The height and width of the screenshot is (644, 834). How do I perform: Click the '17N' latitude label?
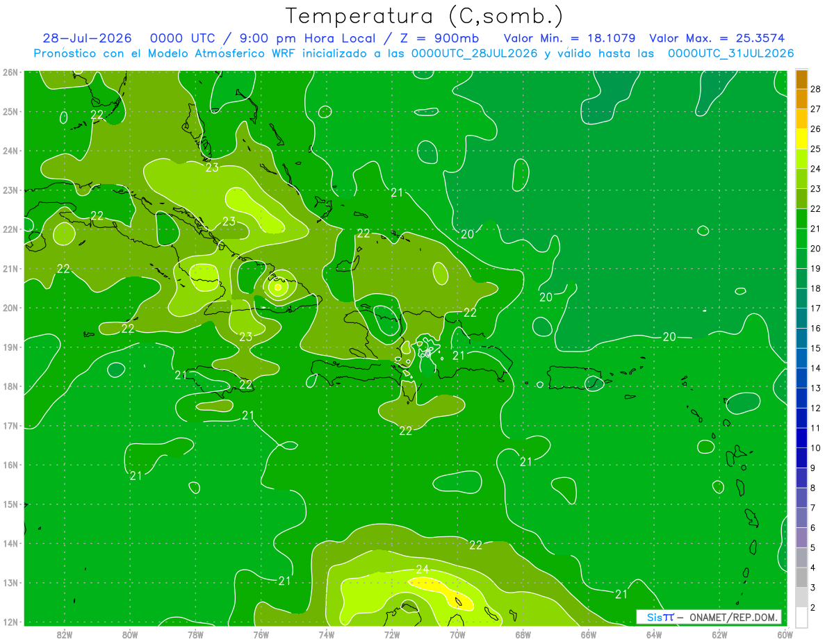pos(10,425)
